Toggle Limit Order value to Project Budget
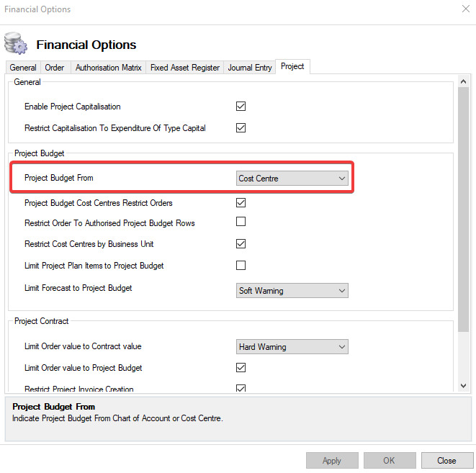Screen dimensions: 476x473 coord(241,368)
